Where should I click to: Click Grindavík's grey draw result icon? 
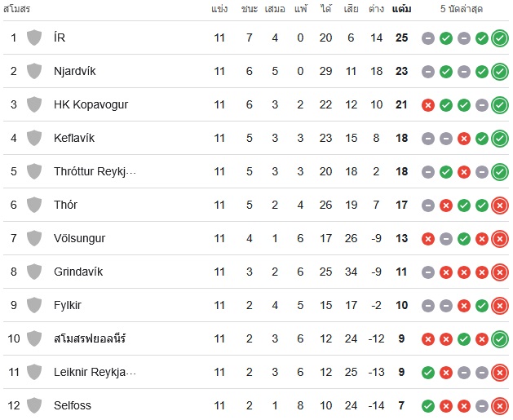pyautogui.click(x=428, y=272)
